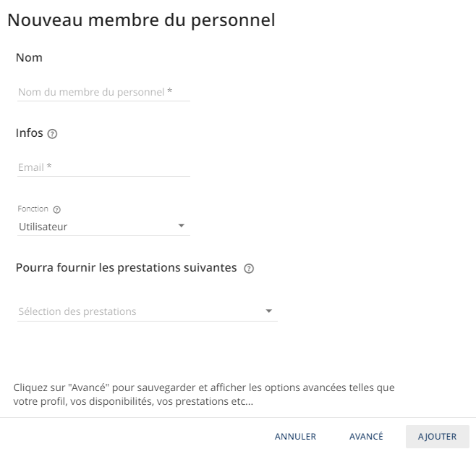476x449 pixels.
Task: Show help for prestations suivantes heading
Action: pyautogui.click(x=249, y=269)
